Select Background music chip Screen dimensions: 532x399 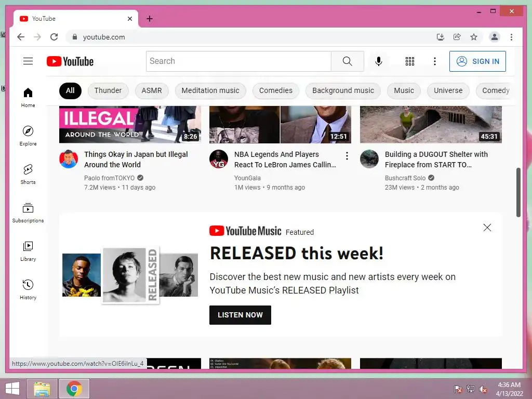(343, 90)
